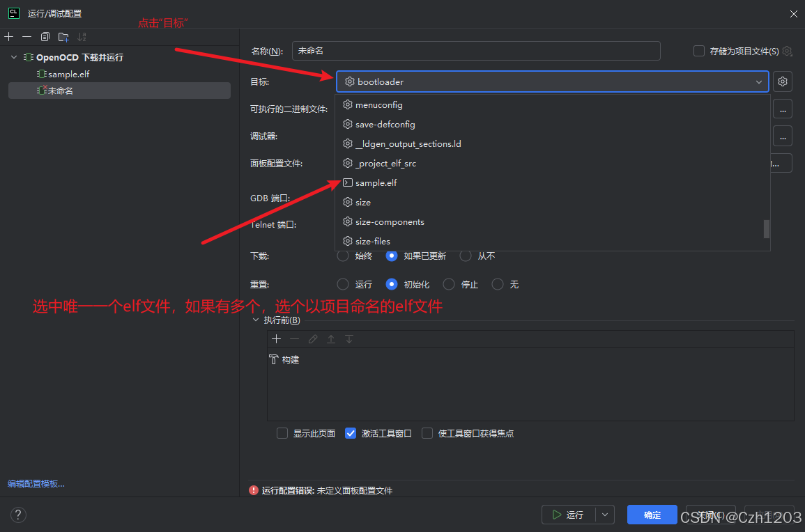Copy the selected configuration

click(45, 36)
